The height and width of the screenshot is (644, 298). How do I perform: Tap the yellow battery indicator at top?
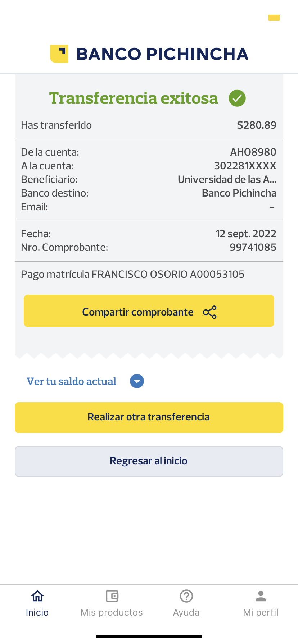[274, 18]
